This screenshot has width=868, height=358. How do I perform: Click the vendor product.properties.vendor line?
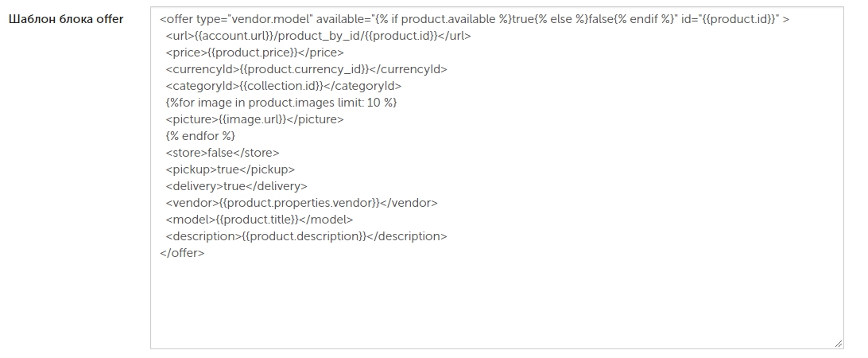302,203
